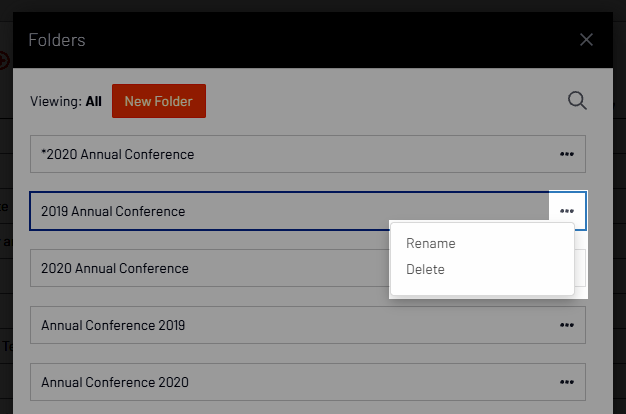Toggle the ellipsis menu for 2019 Annual Conference
The height and width of the screenshot is (414, 626).
tap(567, 211)
